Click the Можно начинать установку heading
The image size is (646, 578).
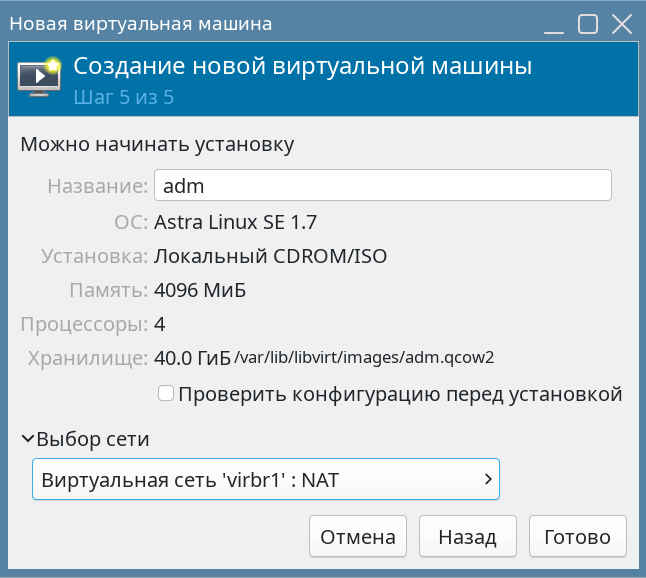(157, 145)
